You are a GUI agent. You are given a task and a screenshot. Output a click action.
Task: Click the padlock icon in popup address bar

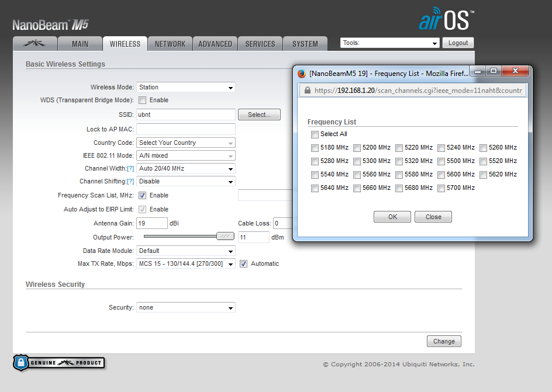(308, 91)
